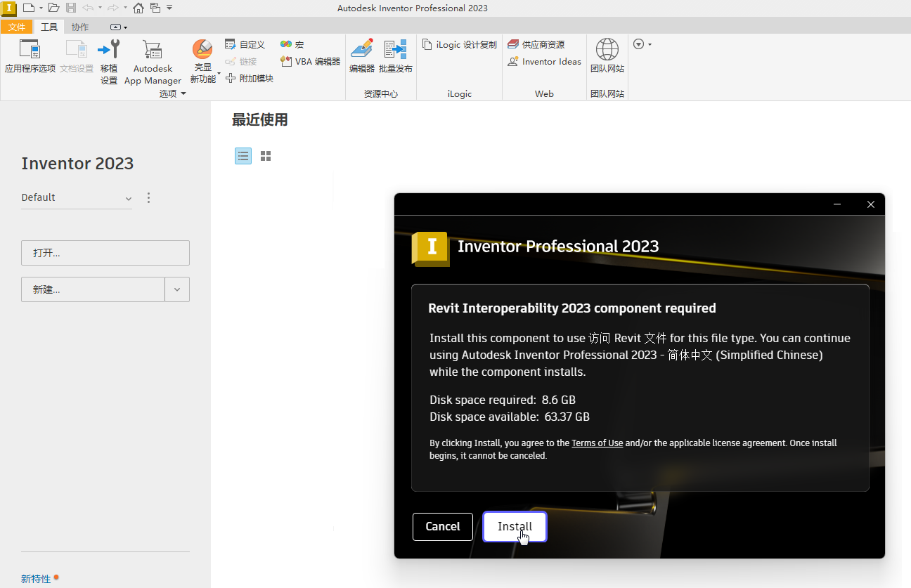Screen dimensions: 911x588
Task: Open the Redo history dropdown arrow
Action: 125,8
